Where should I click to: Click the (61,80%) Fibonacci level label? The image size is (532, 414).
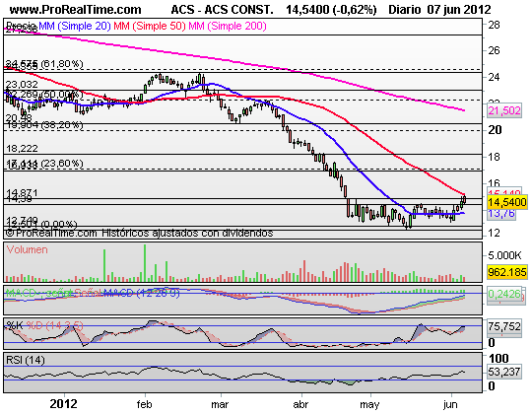pyautogui.click(x=62, y=64)
